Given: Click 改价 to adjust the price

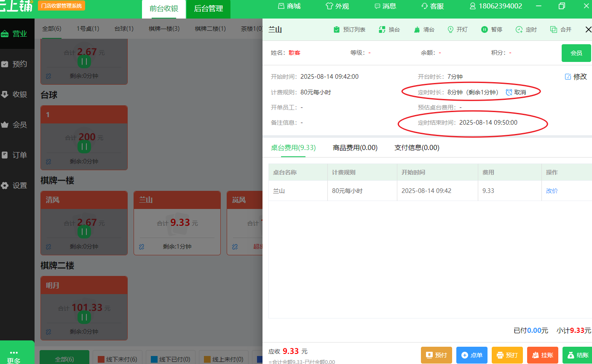Looking at the screenshot, I should click(552, 190).
